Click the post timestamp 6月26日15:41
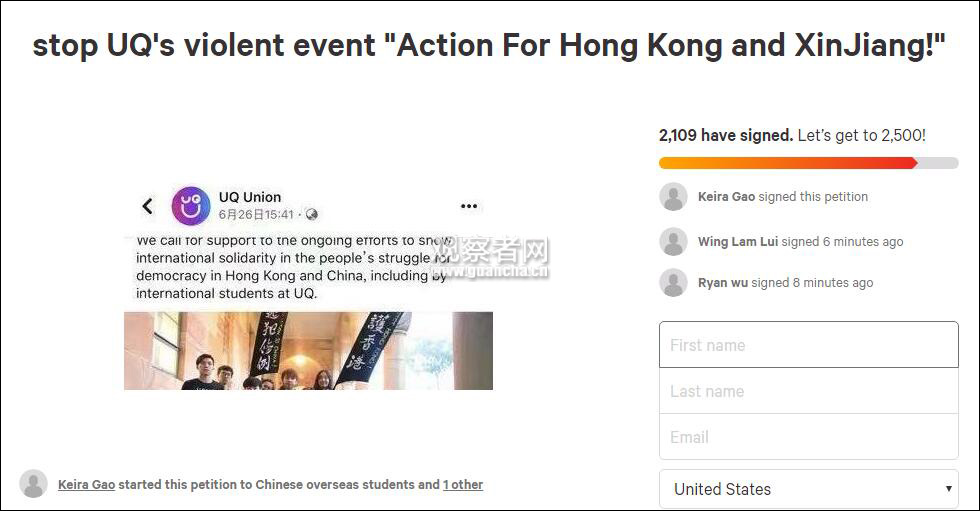Screen dimensions: 980x511 pos(256,215)
